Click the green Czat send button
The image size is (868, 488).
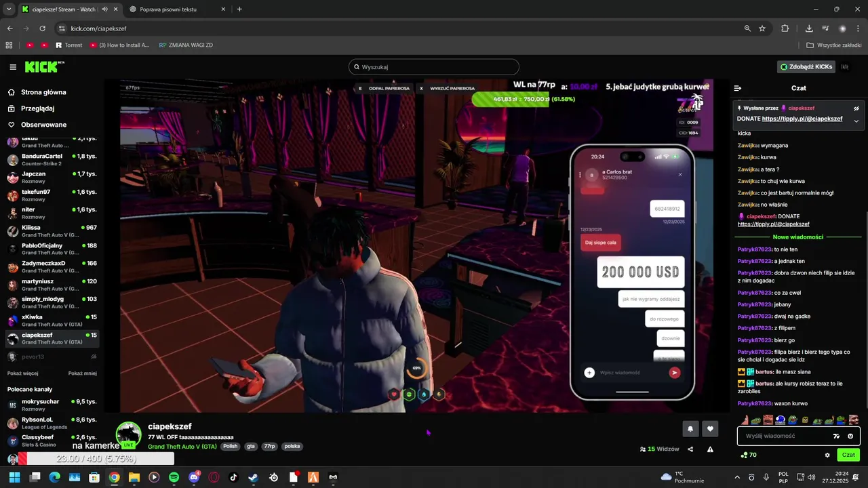click(x=848, y=455)
